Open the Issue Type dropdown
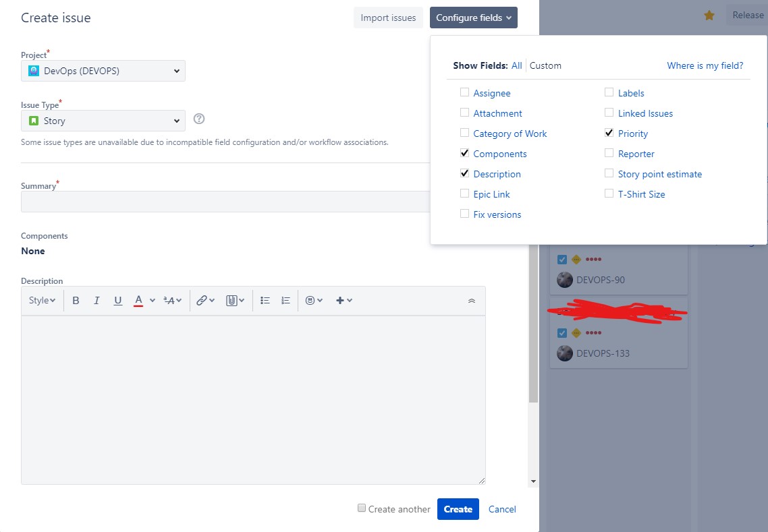Viewport: 768px width, 532px height. coord(103,121)
